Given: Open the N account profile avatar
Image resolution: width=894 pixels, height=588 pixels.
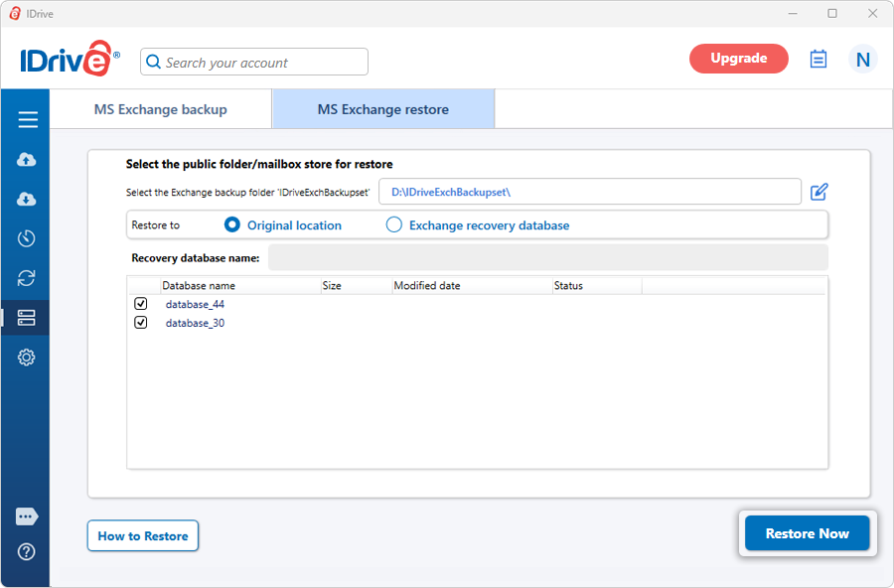Looking at the screenshot, I should tap(862, 59).
